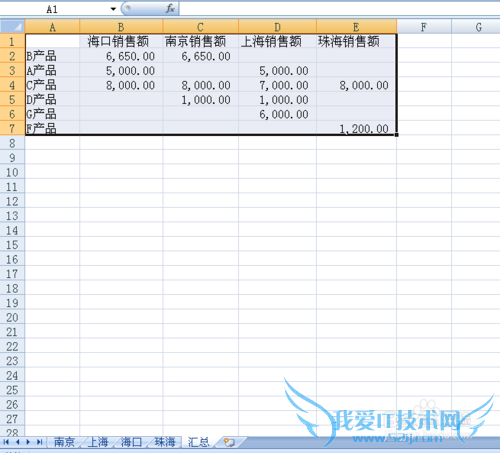Switch to the 海口 sheet tab
This screenshot has width=500, height=453.
click(131, 442)
